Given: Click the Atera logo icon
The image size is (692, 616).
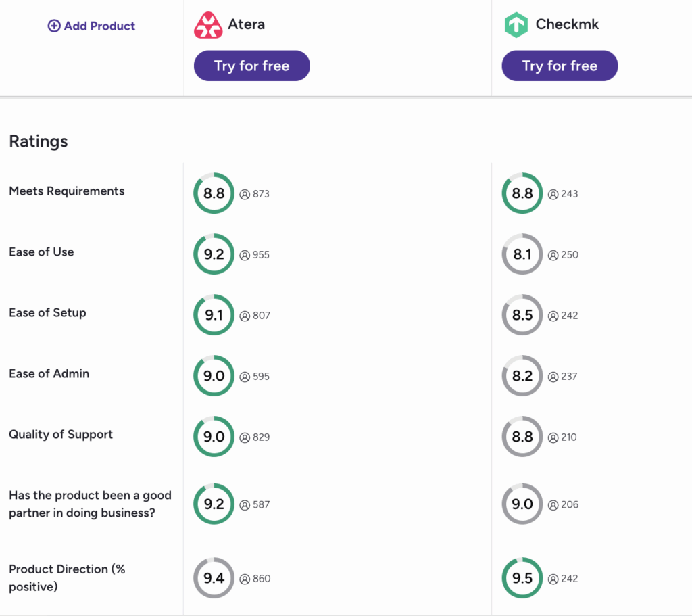Looking at the screenshot, I should click(x=208, y=25).
